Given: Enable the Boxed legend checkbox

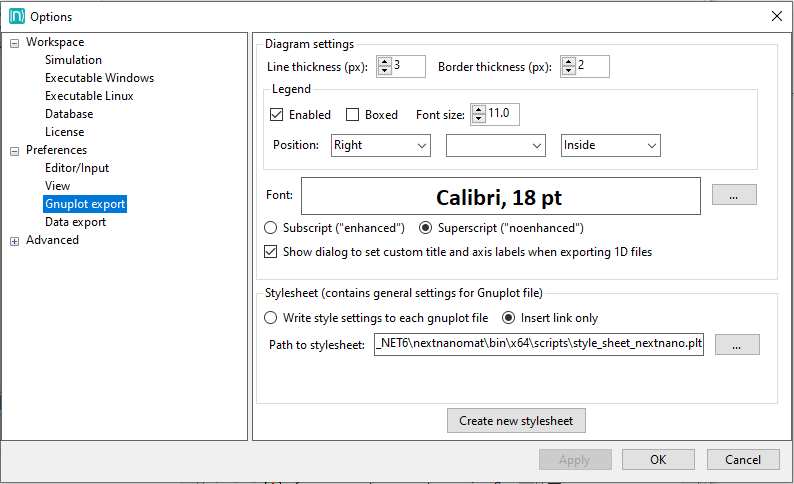Looking at the screenshot, I should coord(353,115).
